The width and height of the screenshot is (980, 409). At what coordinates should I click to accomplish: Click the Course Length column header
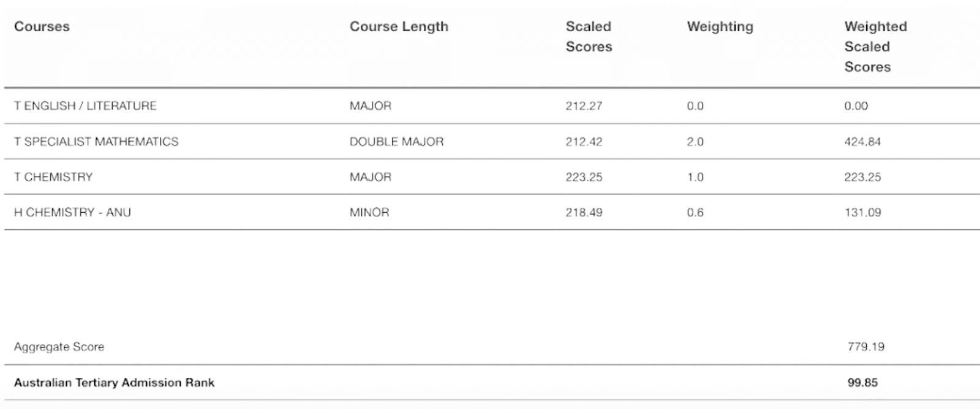click(399, 26)
